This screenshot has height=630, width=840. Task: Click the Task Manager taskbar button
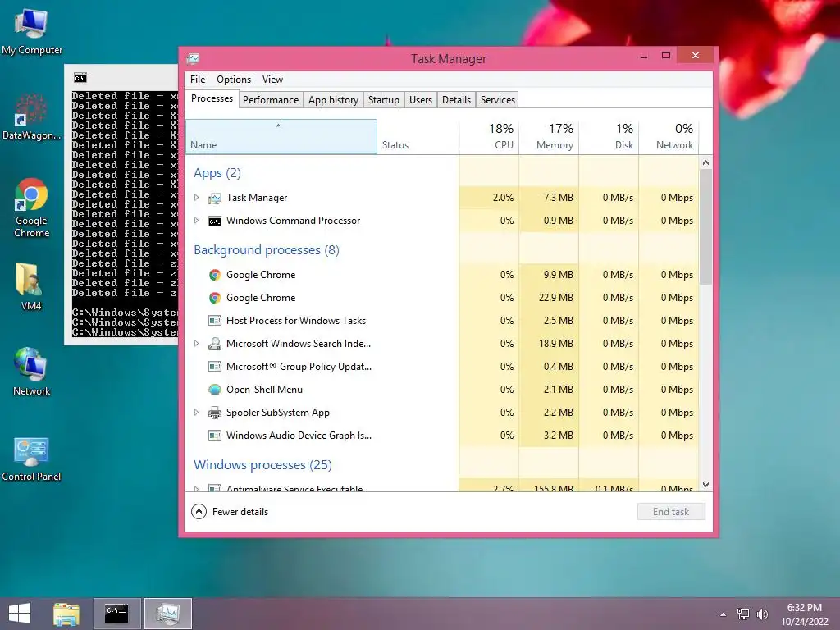167,614
